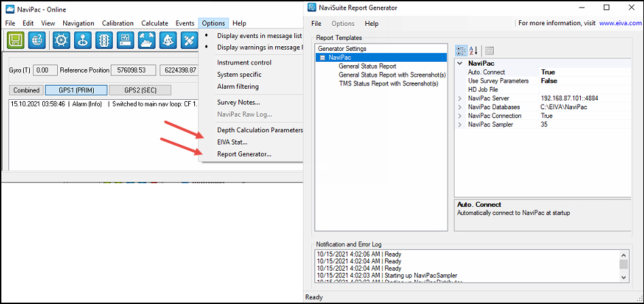
Task: Select the GPS1 (PRIM) tab button
Action: click(x=76, y=90)
